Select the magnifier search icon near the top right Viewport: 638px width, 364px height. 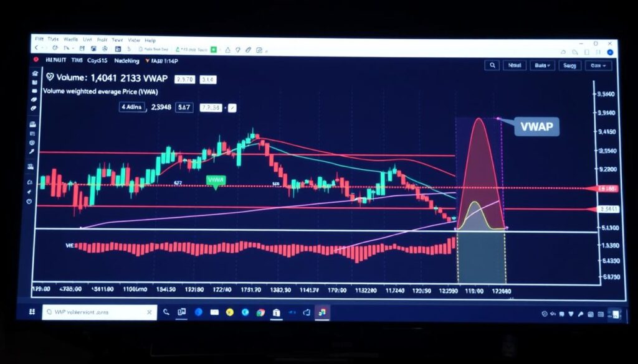coord(492,65)
